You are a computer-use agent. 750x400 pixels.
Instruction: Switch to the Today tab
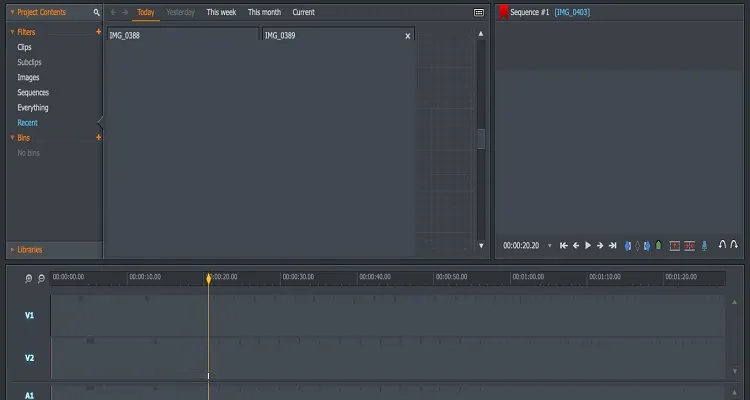click(145, 12)
